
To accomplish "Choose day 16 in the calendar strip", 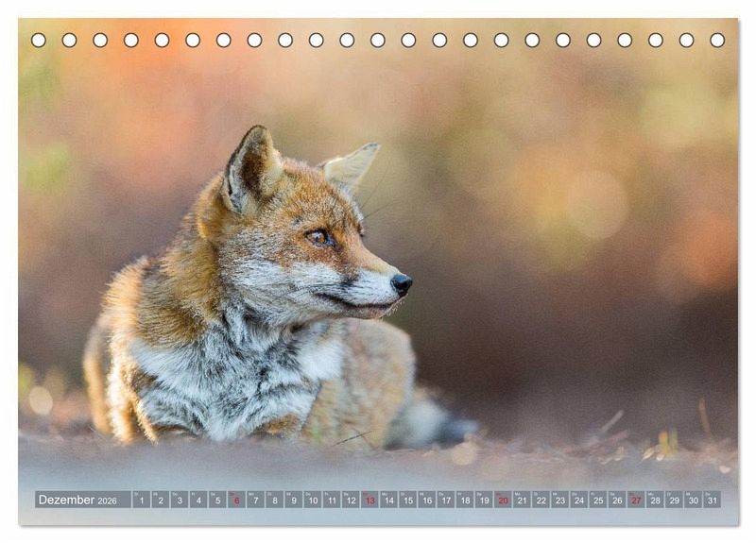I will pos(426,500).
